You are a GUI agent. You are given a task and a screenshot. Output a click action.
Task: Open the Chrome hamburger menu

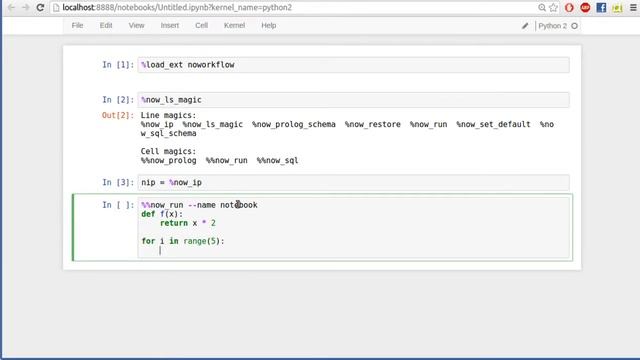pos(633,7)
